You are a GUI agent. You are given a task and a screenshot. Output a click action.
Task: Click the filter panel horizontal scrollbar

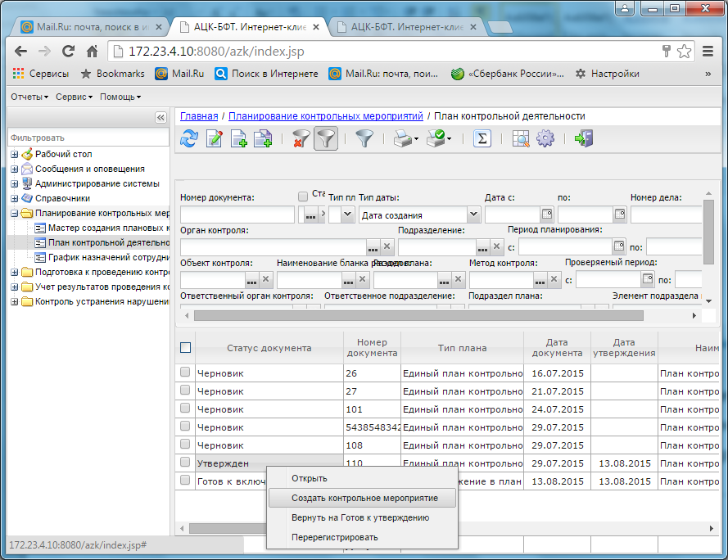[418, 316]
